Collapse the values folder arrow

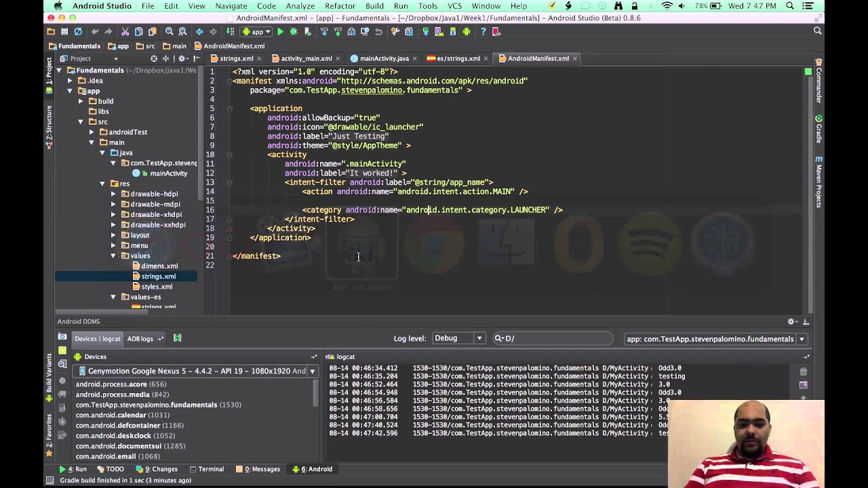pos(113,256)
